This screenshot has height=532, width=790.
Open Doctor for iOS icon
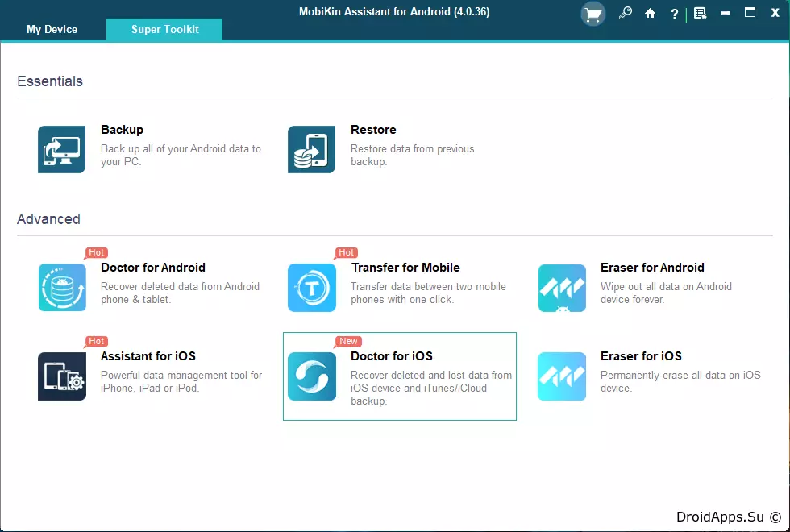[x=312, y=376]
